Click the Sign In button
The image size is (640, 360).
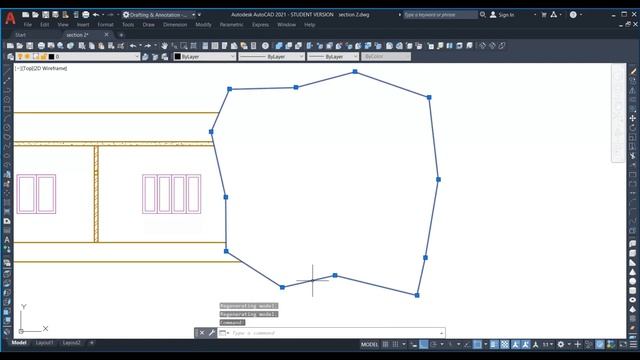(x=502, y=15)
